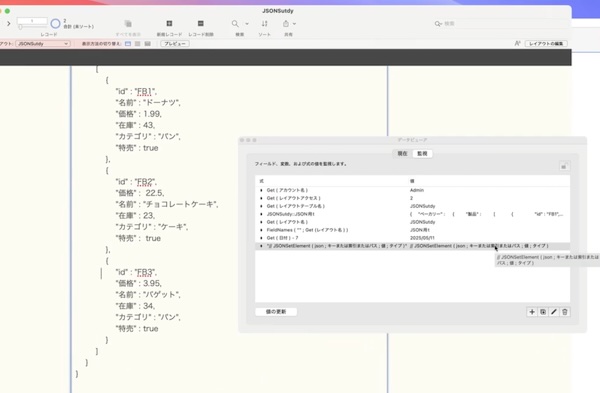Click the "名前" : "バゲット" line
Image resolution: width=600 pixels, height=393 pixels.
coord(148,295)
